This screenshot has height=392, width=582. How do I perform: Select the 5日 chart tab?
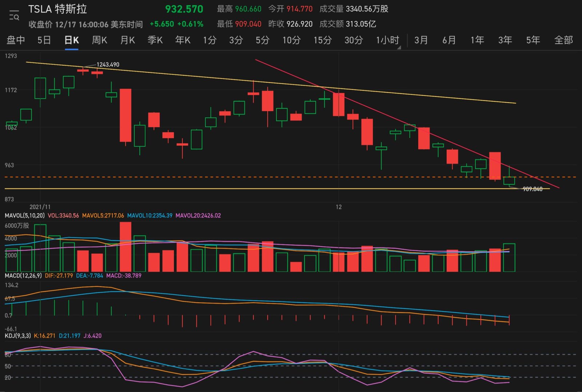[x=44, y=40]
